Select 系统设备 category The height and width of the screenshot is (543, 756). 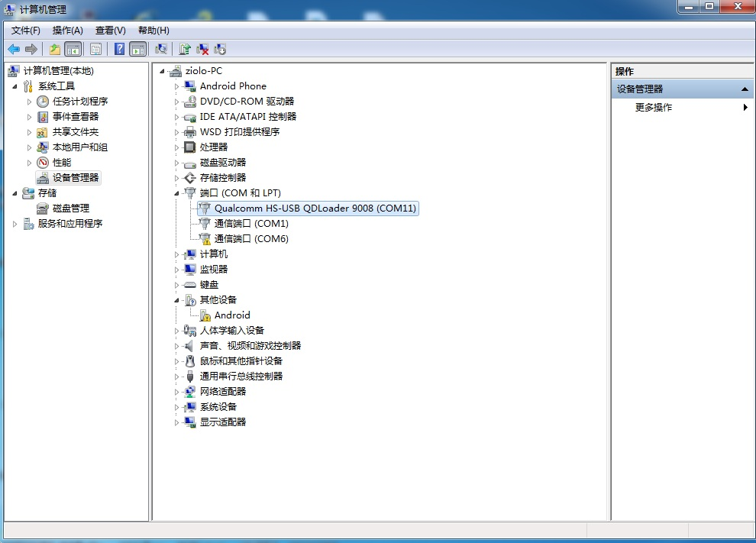coord(218,407)
